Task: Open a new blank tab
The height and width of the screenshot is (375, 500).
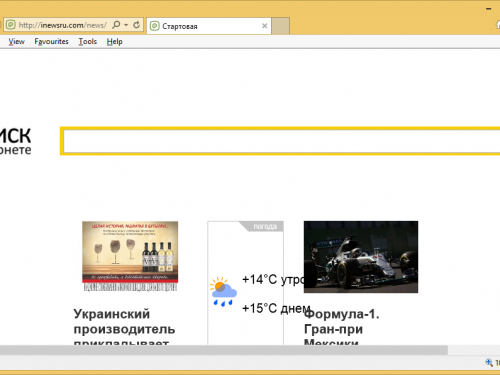Action: (x=280, y=26)
